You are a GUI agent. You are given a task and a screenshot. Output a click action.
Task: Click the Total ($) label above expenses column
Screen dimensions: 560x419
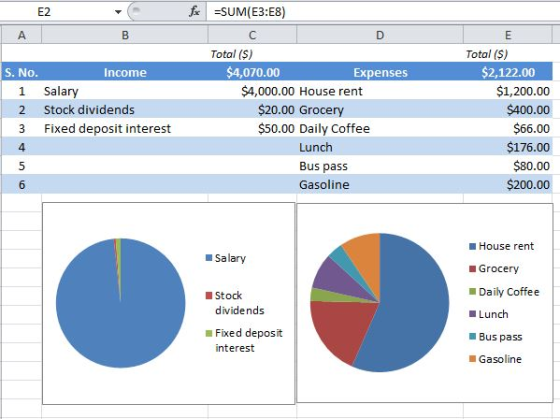point(487,54)
